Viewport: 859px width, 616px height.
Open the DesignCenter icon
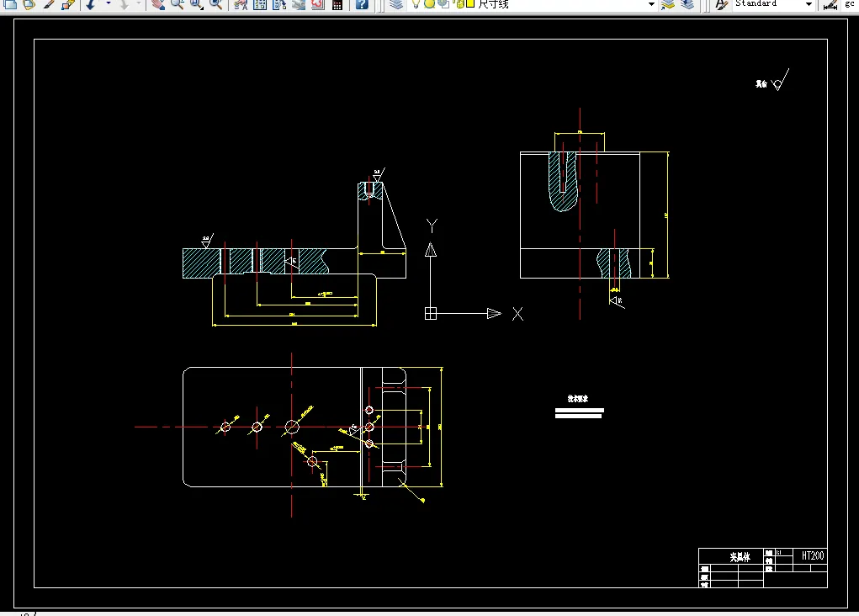[x=260, y=4]
